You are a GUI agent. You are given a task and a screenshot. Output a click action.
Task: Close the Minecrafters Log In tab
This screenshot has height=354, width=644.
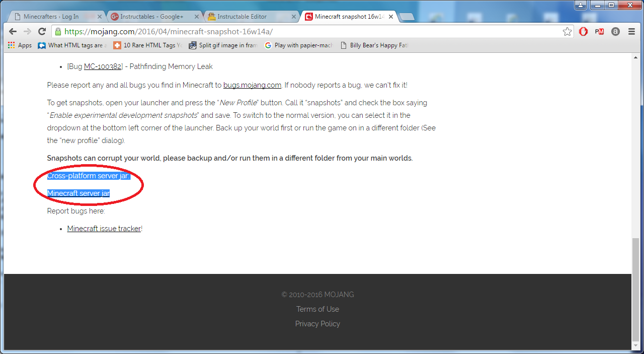(x=99, y=17)
